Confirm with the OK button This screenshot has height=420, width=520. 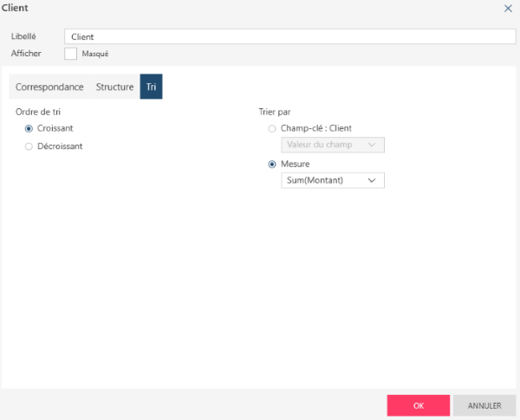coord(418,405)
